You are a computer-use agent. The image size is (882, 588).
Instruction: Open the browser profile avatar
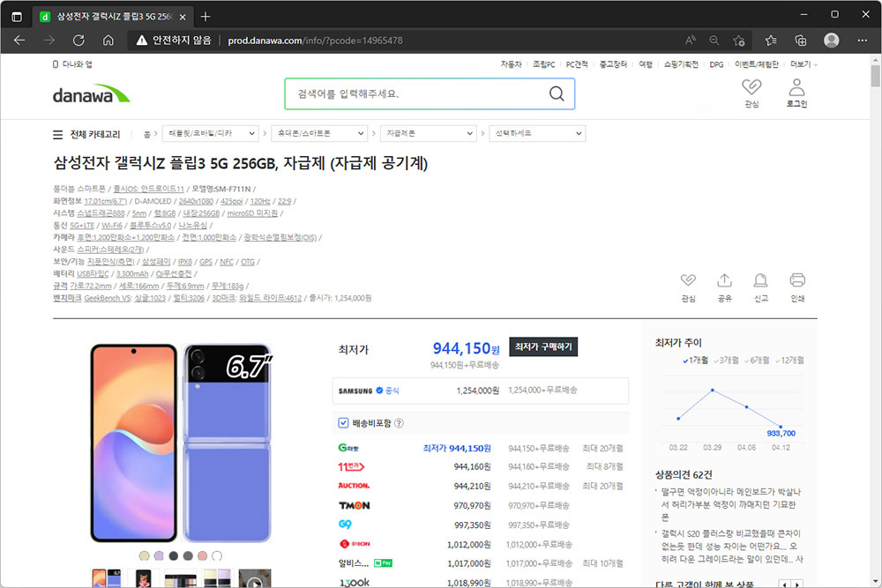(832, 41)
